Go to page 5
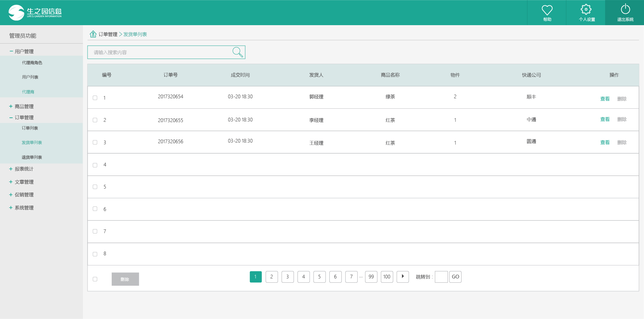 (x=319, y=277)
